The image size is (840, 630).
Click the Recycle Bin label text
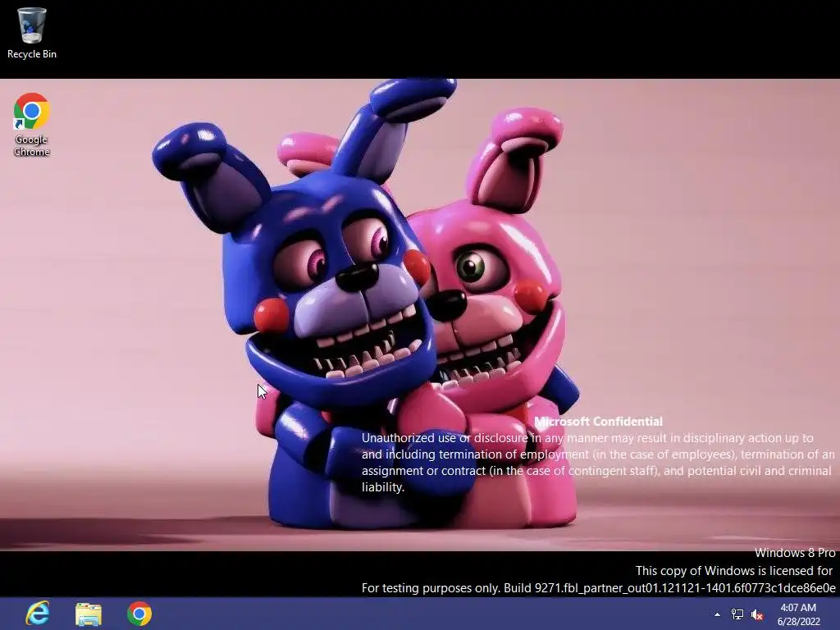coord(32,54)
